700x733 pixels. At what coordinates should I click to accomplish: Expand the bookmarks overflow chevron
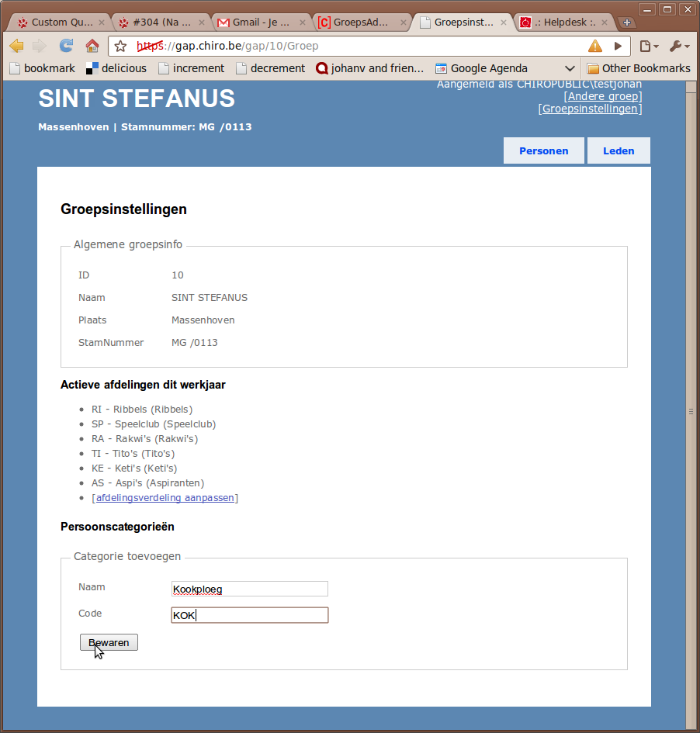coord(570,68)
